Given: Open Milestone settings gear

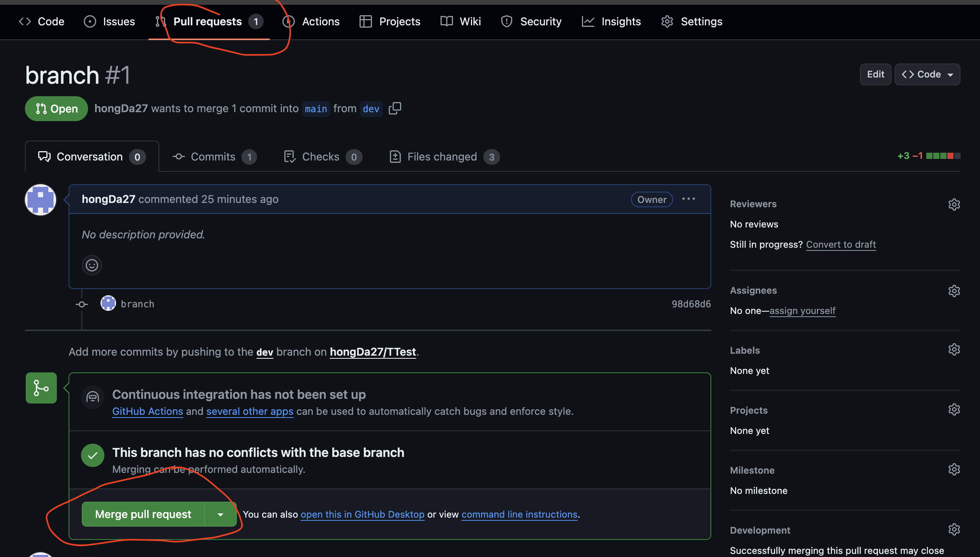Looking at the screenshot, I should point(954,469).
